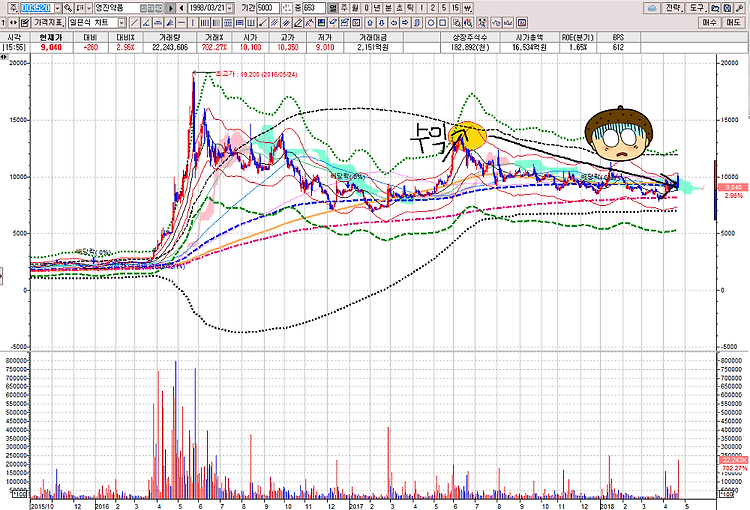Open the wrench settings icon

coord(739,8)
